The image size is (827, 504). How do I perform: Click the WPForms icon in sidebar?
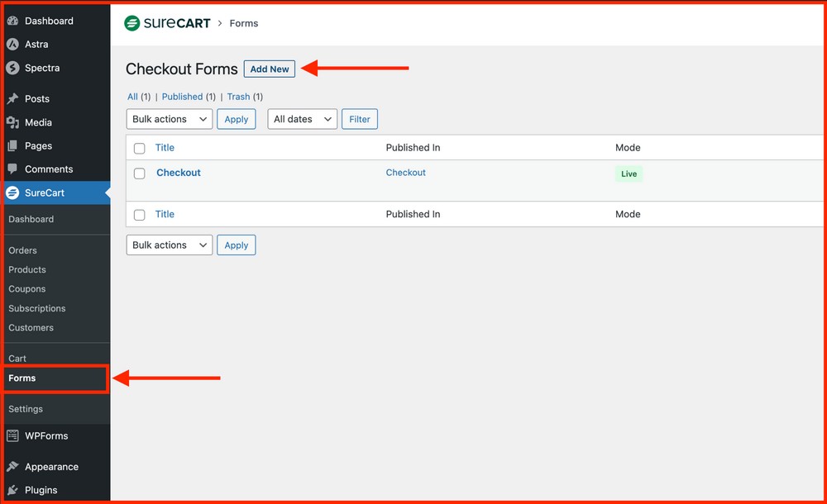[x=12, y=436]
